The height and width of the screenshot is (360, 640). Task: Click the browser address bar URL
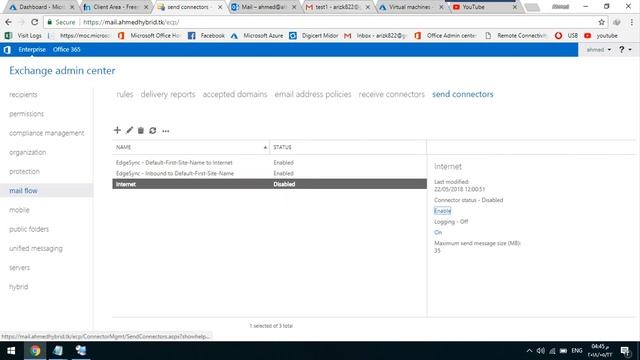coord(131,22)
